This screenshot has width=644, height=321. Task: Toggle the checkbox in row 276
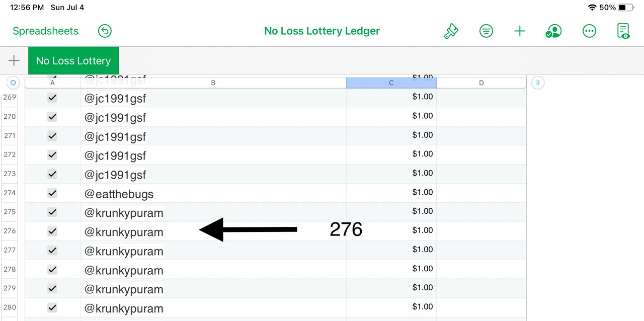pos(52,231)
